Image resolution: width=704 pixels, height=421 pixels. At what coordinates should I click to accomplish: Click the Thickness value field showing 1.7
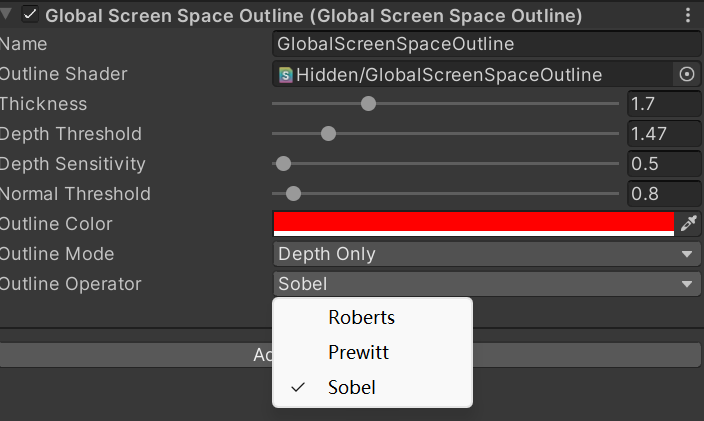point(664,104)
